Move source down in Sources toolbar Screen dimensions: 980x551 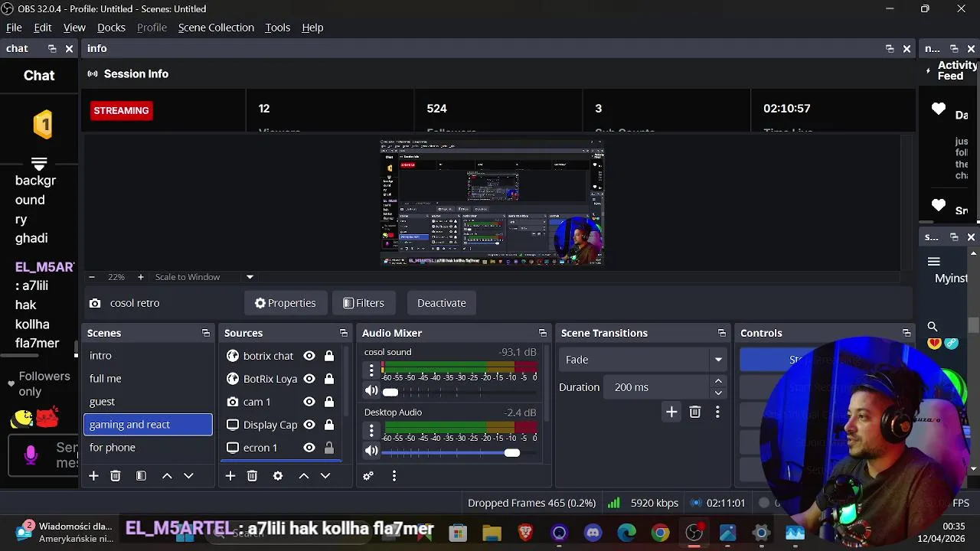[325, 476]
